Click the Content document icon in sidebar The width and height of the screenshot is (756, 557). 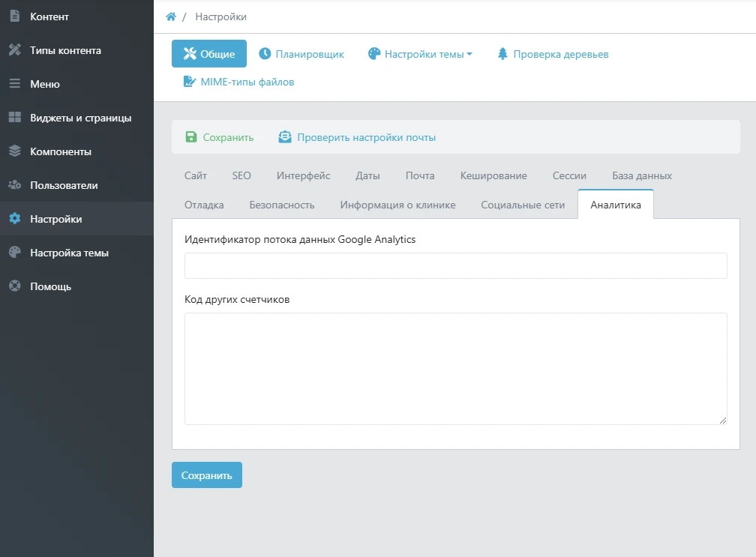(x=14, y=16)
